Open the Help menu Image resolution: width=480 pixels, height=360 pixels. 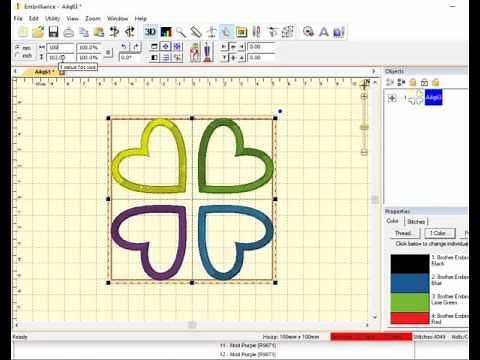141,18
